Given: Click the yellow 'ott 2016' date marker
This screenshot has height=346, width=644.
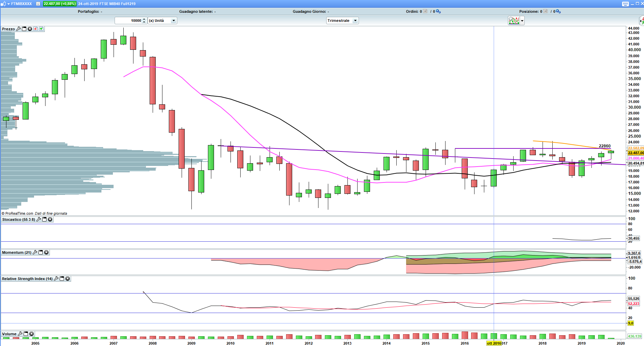Looking at the screenshot, I should pyautogui.click(x=494, y=343).
